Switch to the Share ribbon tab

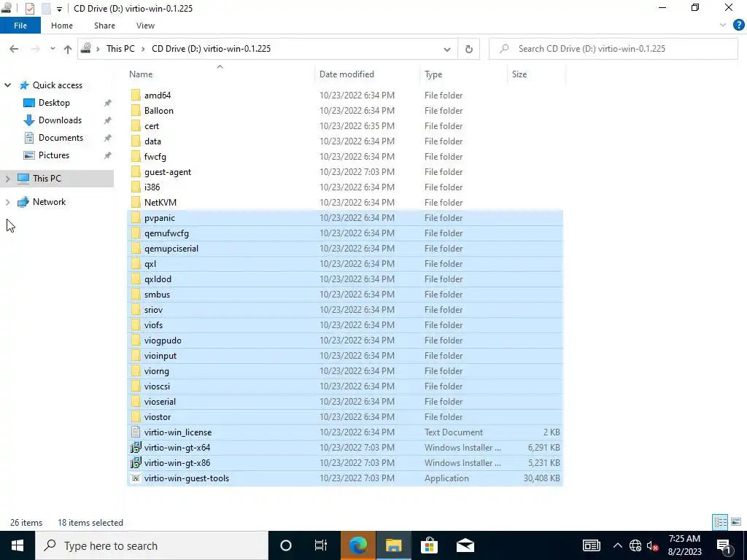coord(104,26)
